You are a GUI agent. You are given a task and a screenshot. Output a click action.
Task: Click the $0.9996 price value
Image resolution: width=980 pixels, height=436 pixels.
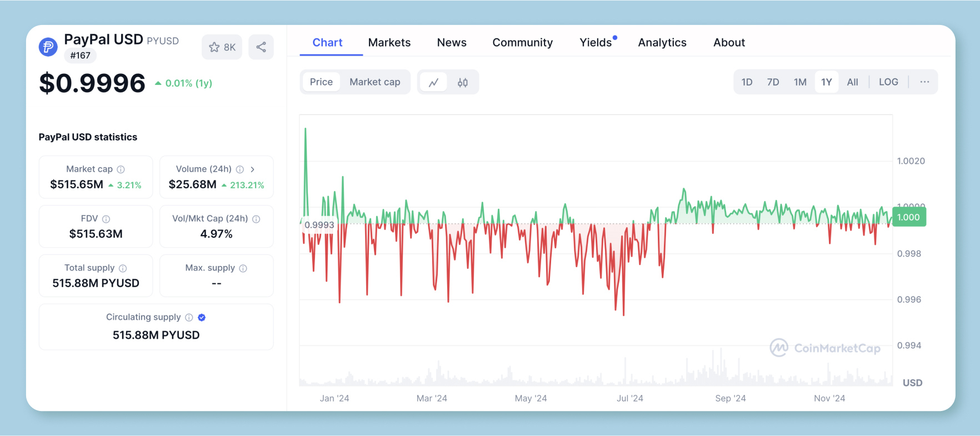[x=92, y=83]
